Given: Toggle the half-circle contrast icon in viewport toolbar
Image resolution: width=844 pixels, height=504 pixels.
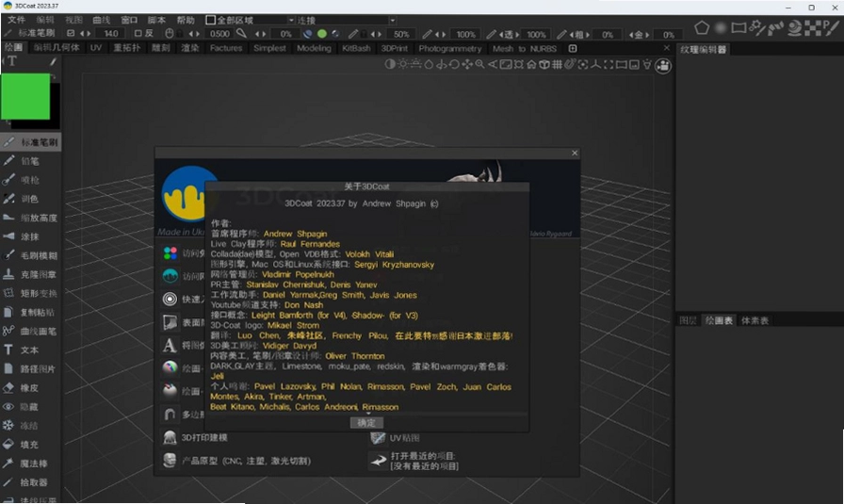Looking at the screenshot, I should coord(390,65).
